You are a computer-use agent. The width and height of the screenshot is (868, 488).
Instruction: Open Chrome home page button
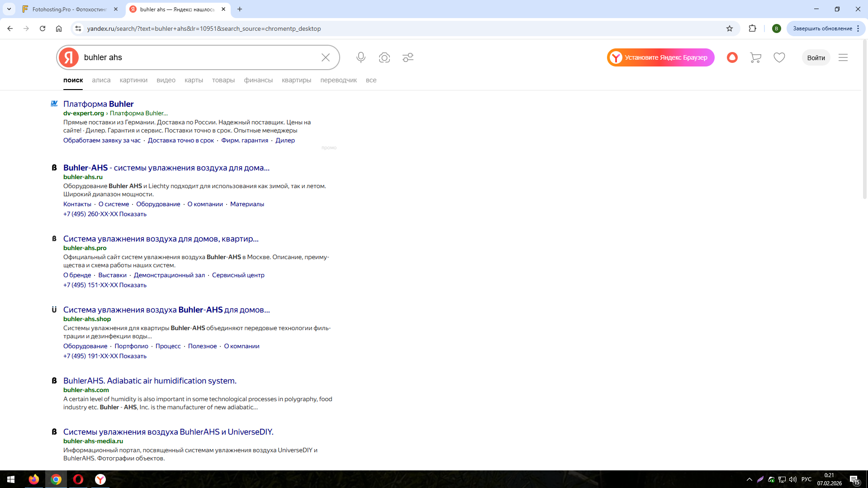pos(59,28)
